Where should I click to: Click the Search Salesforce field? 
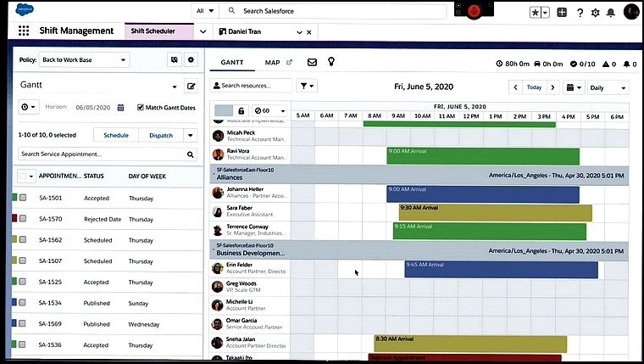tap(333, 11)
